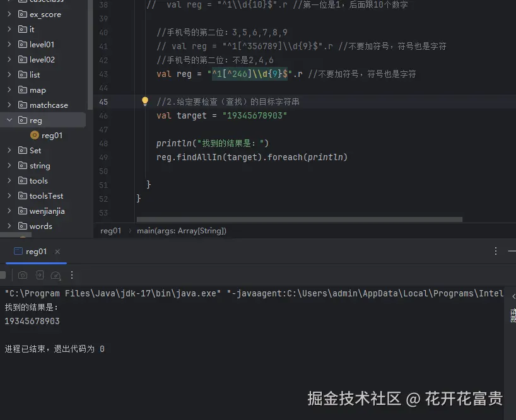Screen dimensions: 516x420
Task: Click the reg01 Scala object icon in tree
Action: (34, 135)
